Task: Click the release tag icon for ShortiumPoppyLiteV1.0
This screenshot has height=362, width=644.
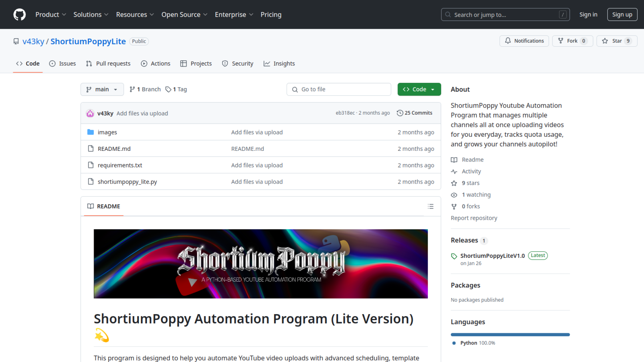Action: coord(454,256)
